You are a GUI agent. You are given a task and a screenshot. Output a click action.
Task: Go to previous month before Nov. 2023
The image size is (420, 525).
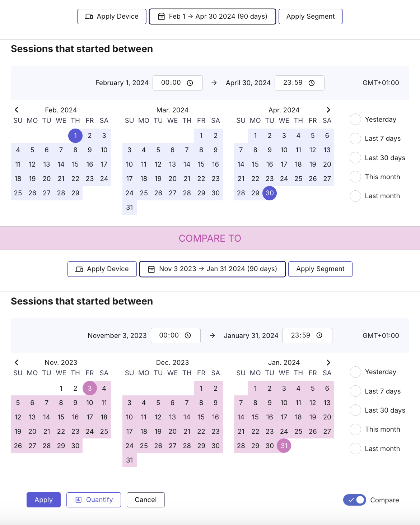pyautogui.click(x=17, y=362)
